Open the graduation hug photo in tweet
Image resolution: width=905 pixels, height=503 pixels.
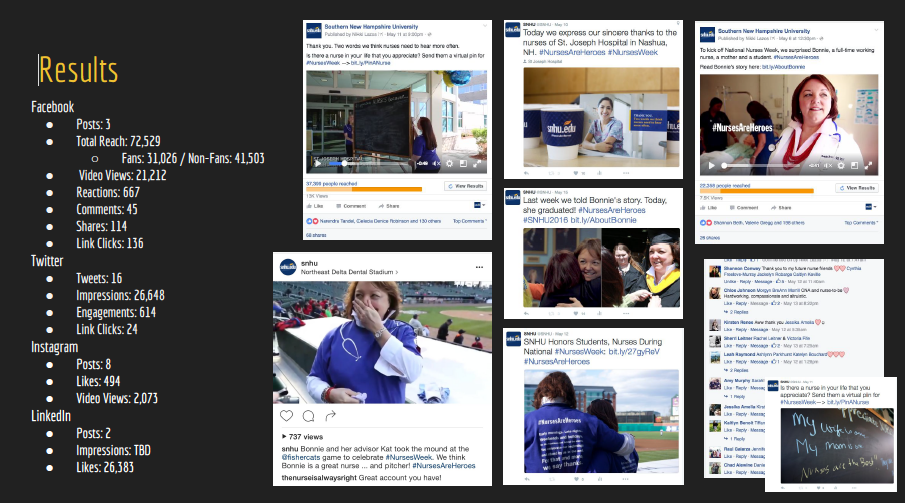(601, 267)
